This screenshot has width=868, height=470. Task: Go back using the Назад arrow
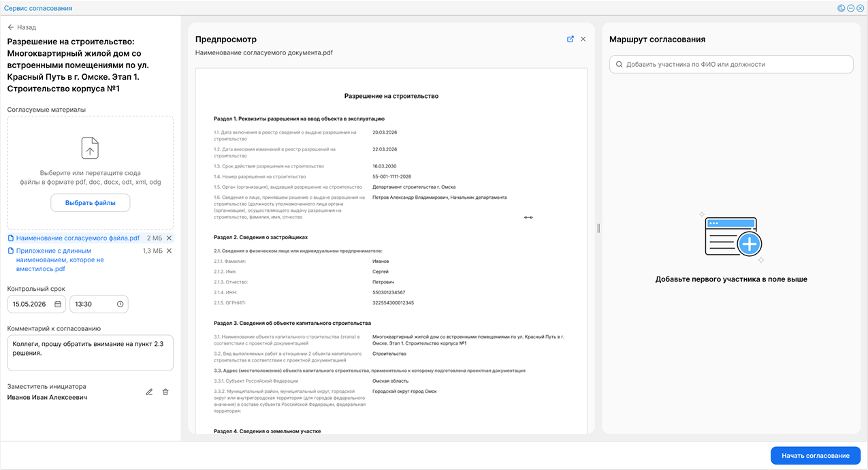[x=22, y=27]
